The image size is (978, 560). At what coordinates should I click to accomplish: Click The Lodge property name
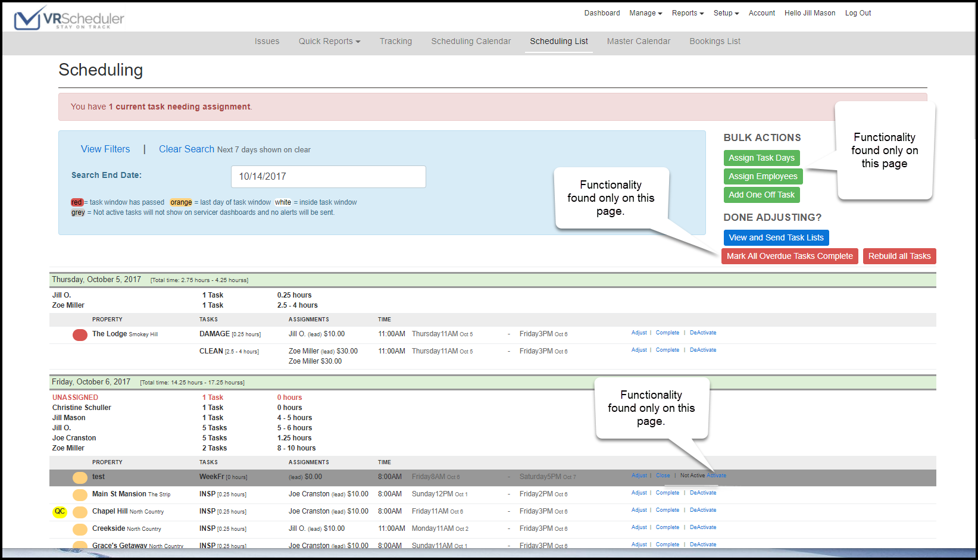(x=110, y=334)
